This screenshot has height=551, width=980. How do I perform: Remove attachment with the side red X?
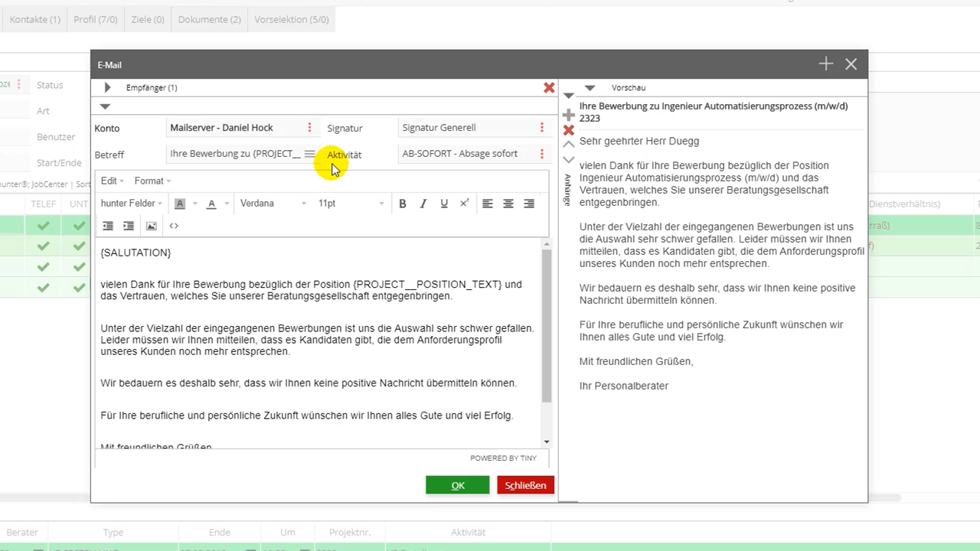568,130
